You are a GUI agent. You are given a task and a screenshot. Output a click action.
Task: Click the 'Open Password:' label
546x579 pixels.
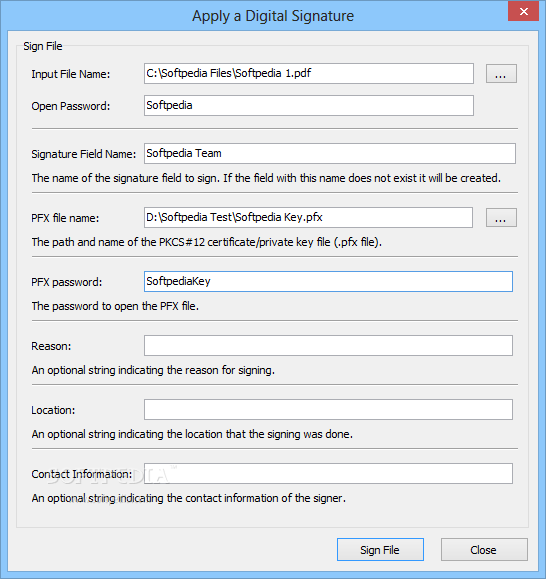coord(71,106)
